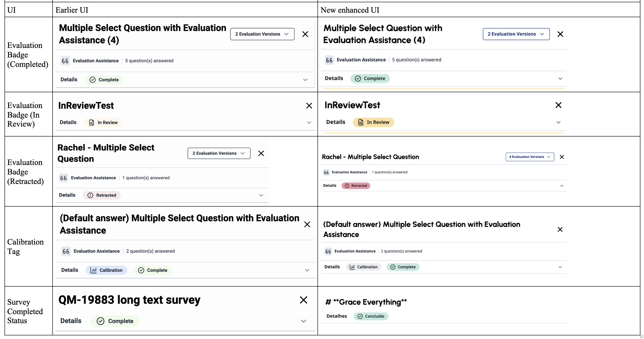Collapse Details in new Rachel Retracted panel
The height and width of the screenshot is (339, 644).
(562, 186)
